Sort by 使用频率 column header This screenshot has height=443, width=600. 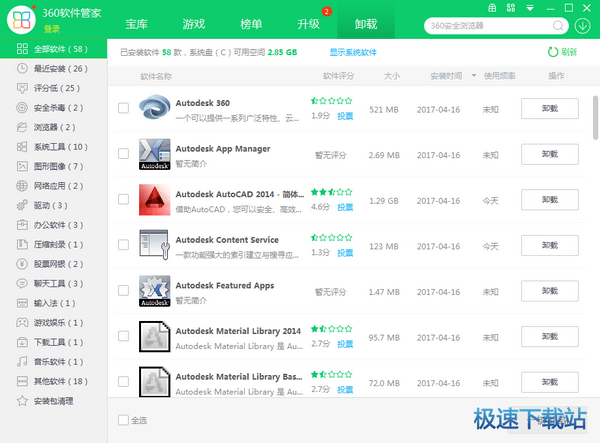coord(499,76)
